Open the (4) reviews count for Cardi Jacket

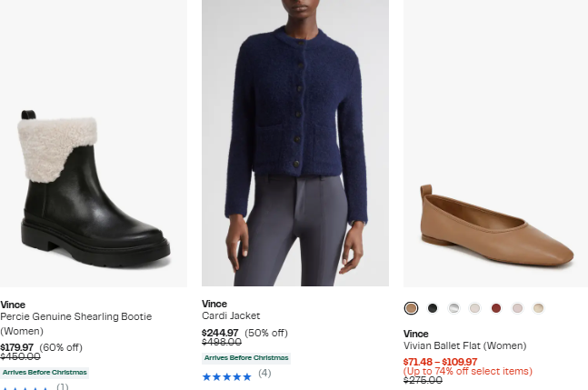(x=264, y=373)
